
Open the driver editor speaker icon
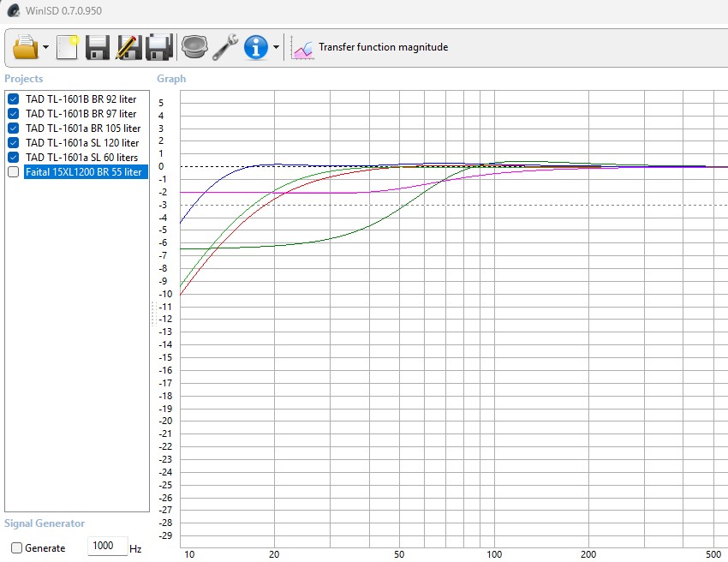pyautogui.click(x=194, y=47)
